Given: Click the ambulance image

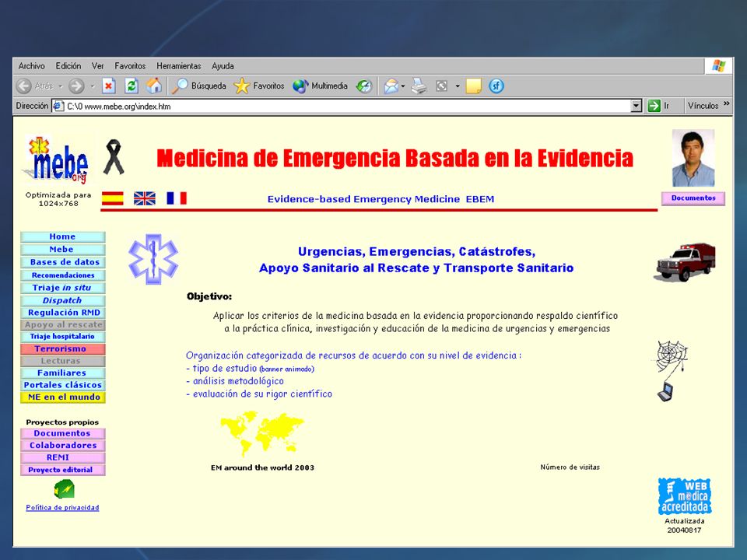Looking at the screenshot, I should pos(686,262).
